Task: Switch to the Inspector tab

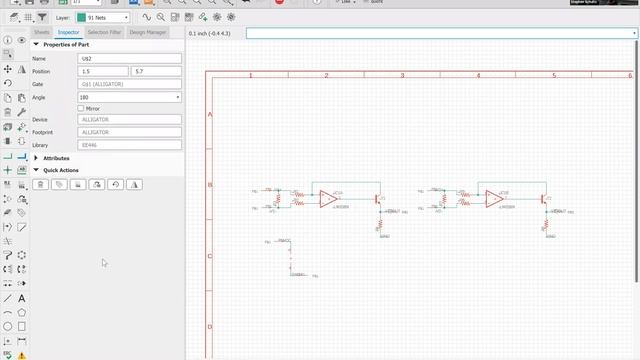Action: [68, 32]
